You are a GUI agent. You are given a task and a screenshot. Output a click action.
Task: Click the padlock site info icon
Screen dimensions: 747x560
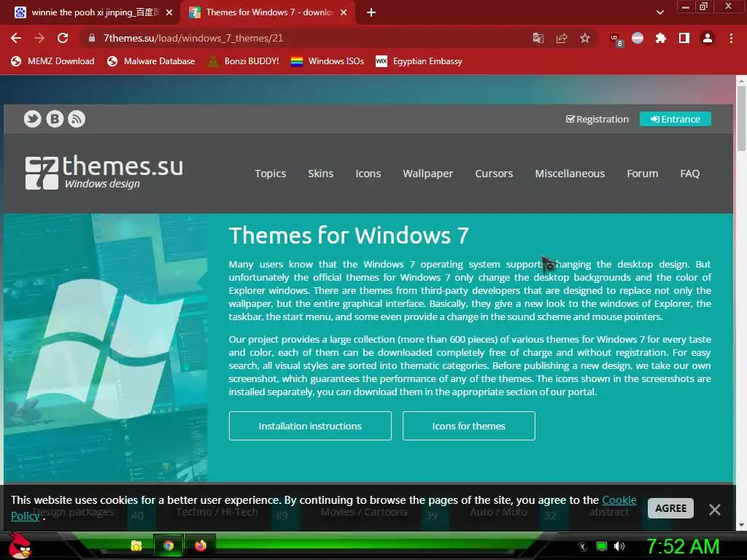click(x=91, y=38)
